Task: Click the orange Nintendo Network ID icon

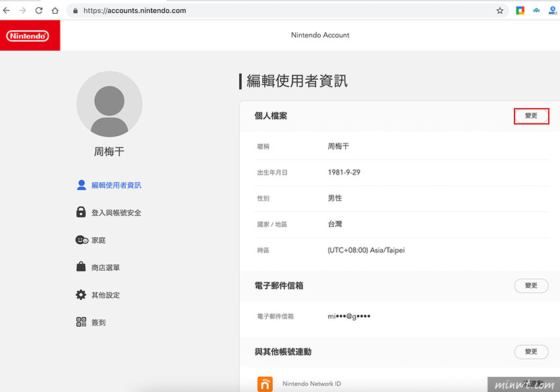Action: (x=265, y=384)
